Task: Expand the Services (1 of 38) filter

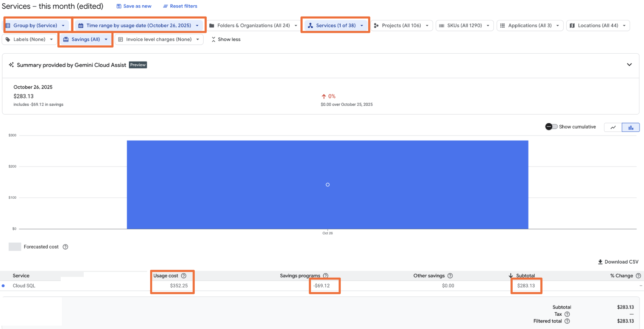Action: 335,25
